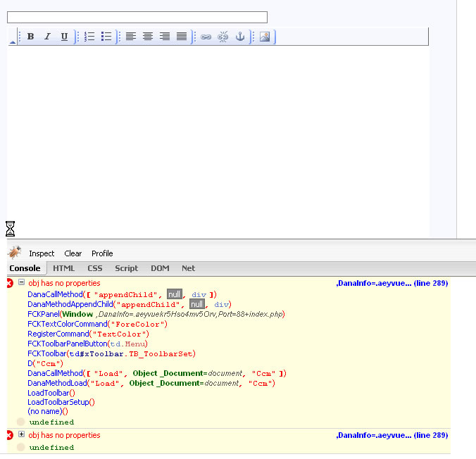Inspect div argument in DanaMethodAppendChild line
Viewport: 476px width, 459px height.
tap(222, 305)
